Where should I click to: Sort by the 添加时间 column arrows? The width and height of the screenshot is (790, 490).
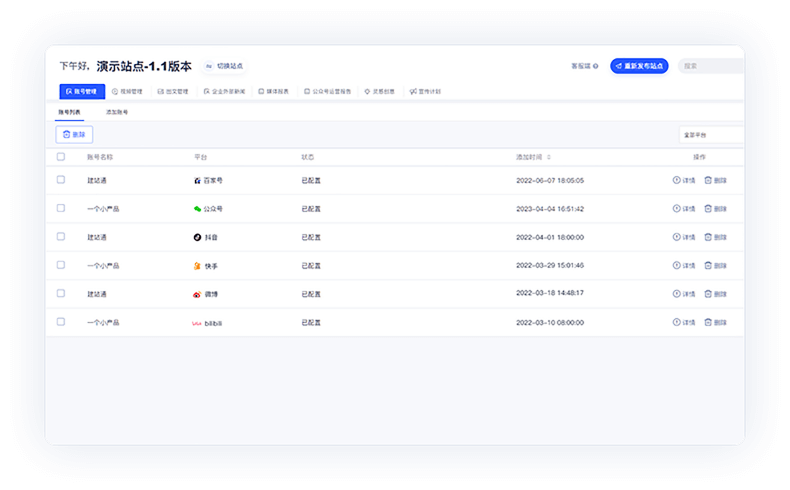point(549,157)
